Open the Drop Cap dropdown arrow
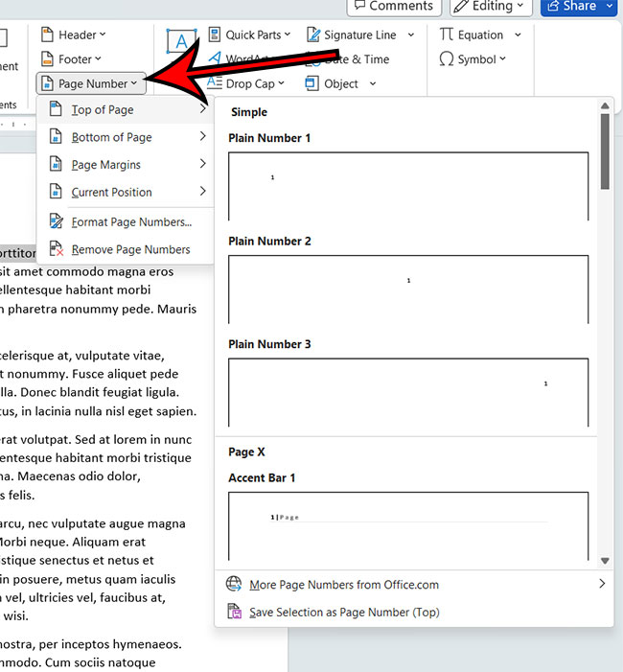Screen dimensions: 623x672 coord(281,83)
